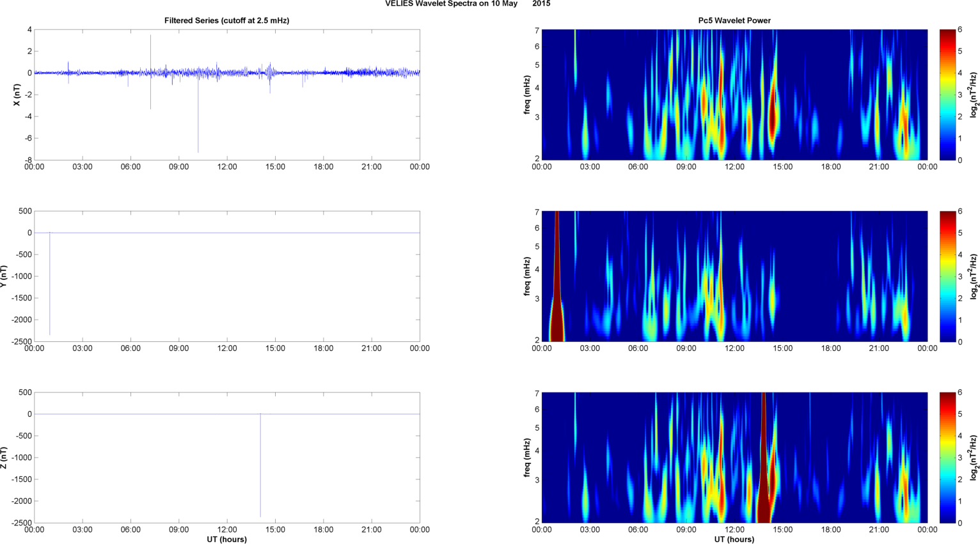Click the log2(nT²/Hz) label beside bottom colorbar
Viewport: 980px width, 544px height.
point(974,458)
